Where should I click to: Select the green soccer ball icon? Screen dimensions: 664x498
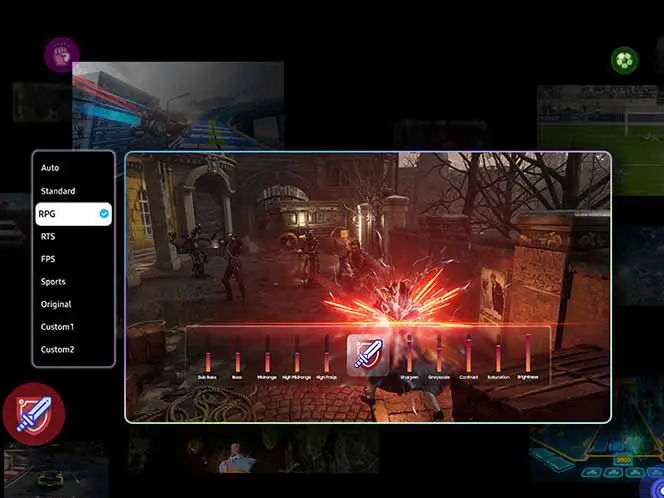coord(624,60)
